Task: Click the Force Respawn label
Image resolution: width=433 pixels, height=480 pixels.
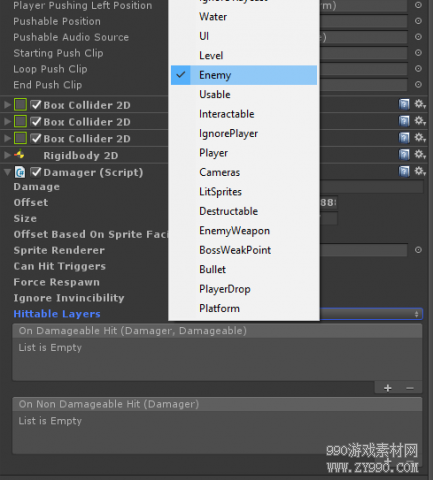Action: [x=57, y=282]
